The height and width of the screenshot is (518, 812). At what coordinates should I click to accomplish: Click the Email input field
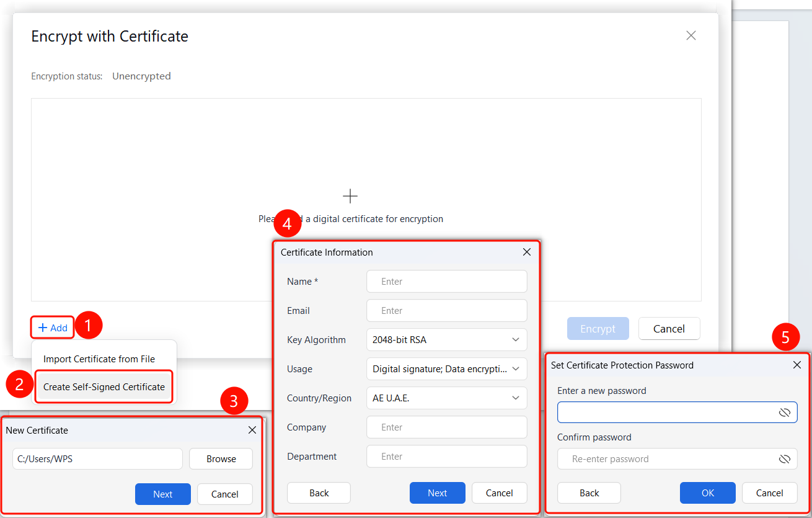click(447, 310)
